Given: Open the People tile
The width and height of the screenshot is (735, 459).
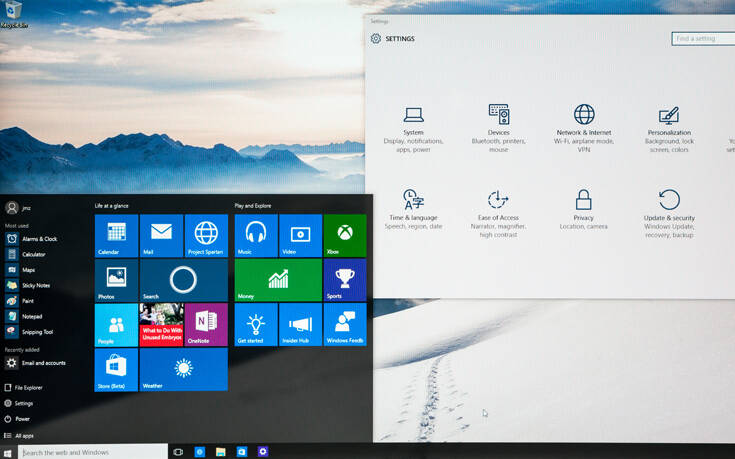Looking at the screenshot, I should (116, 325).
